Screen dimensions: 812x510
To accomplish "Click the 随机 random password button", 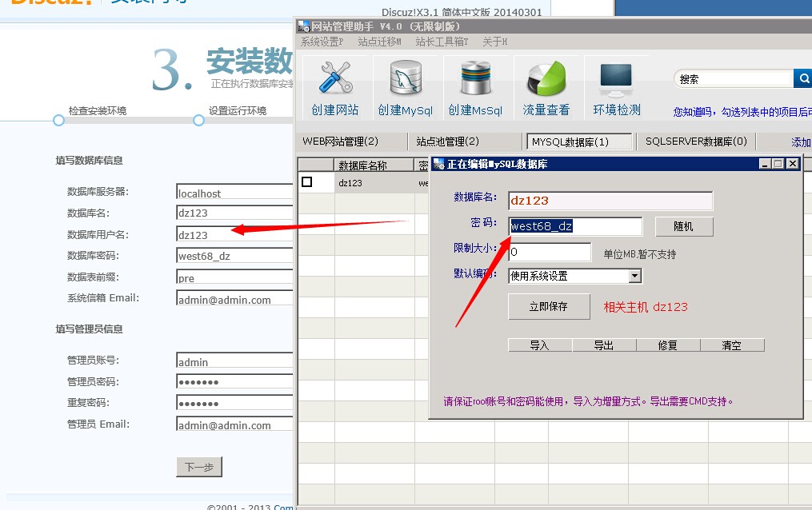I will pyautogui.click(x=683, y=226).
